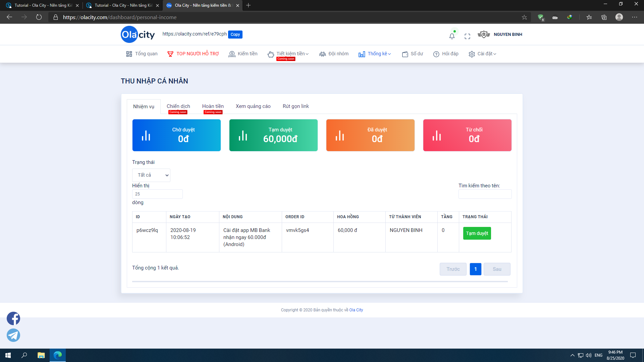The image size is (644, 362).
Task: Open the Telegram floating icon
Action: [x=13, y=335]
